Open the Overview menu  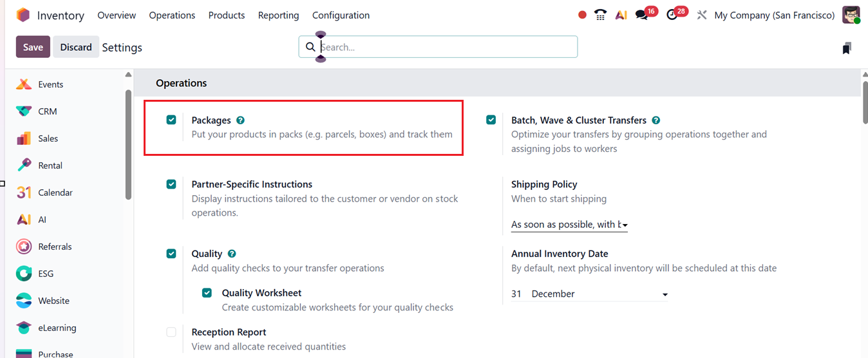pyautogui.click(x=117, y=15)
